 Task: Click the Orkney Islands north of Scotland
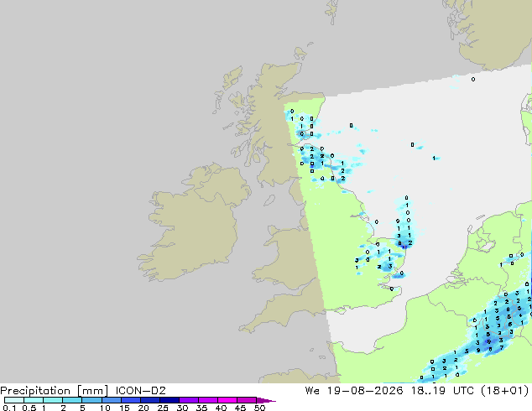click(x=301, y=52)
